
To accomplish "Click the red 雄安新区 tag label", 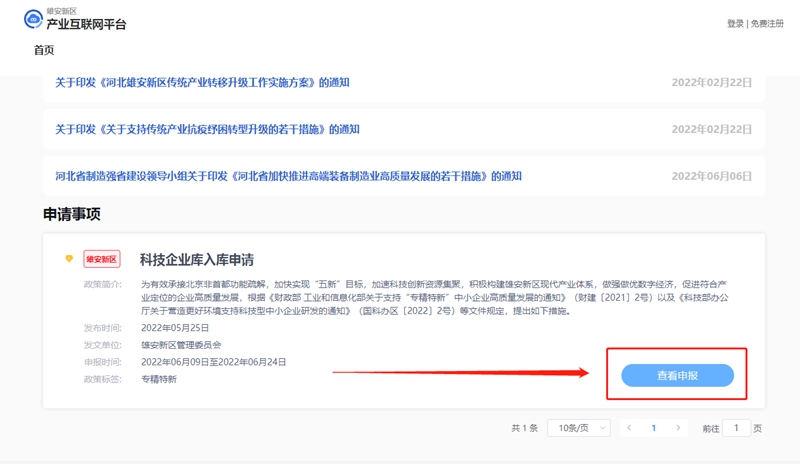I will point(101,259).
